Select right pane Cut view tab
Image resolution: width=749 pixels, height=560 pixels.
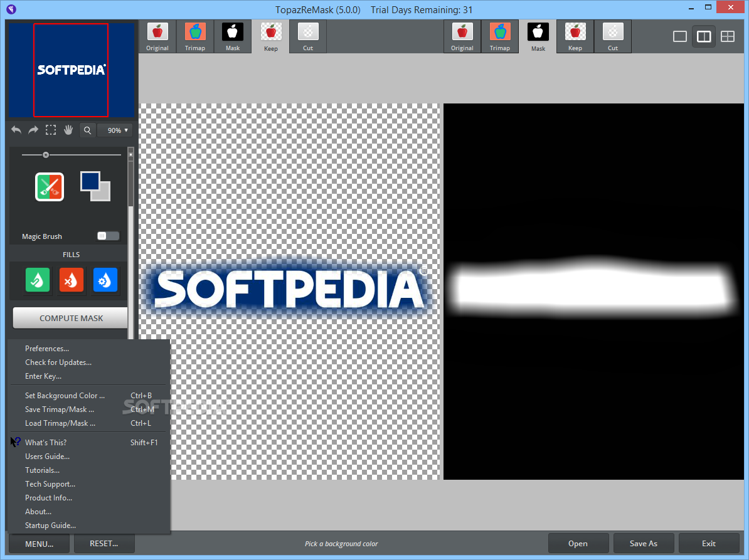tap(613, 37)
